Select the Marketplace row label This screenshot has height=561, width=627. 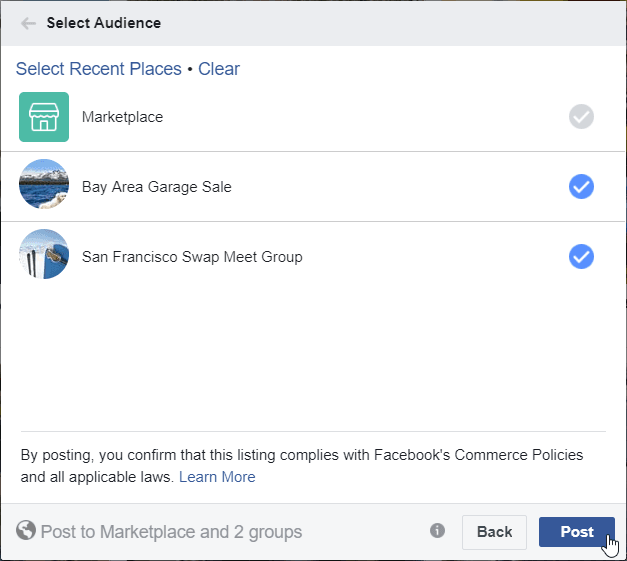click(122, 117)
